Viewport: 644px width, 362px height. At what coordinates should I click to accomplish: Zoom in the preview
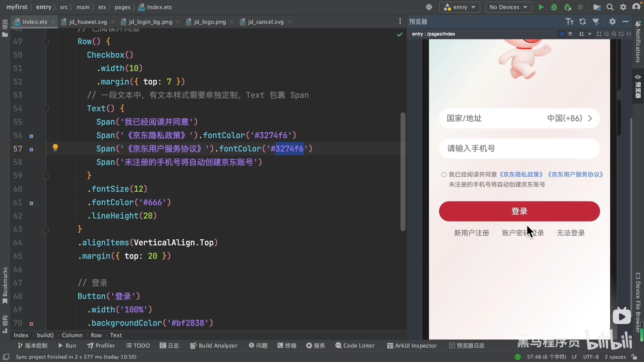[x=614, y=34]
